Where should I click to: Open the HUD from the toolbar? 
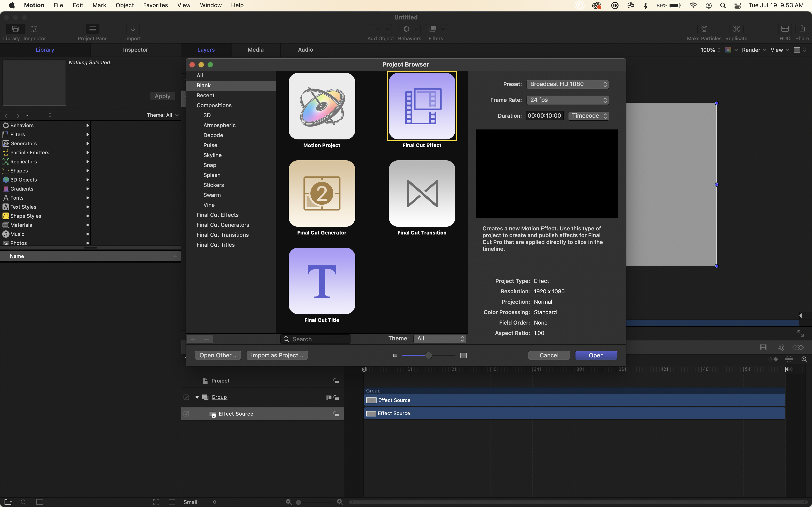tap(785, 29)
